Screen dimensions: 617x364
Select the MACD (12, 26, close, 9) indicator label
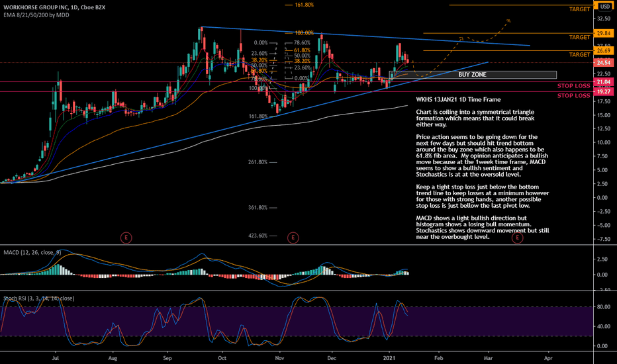pos(32,252)
